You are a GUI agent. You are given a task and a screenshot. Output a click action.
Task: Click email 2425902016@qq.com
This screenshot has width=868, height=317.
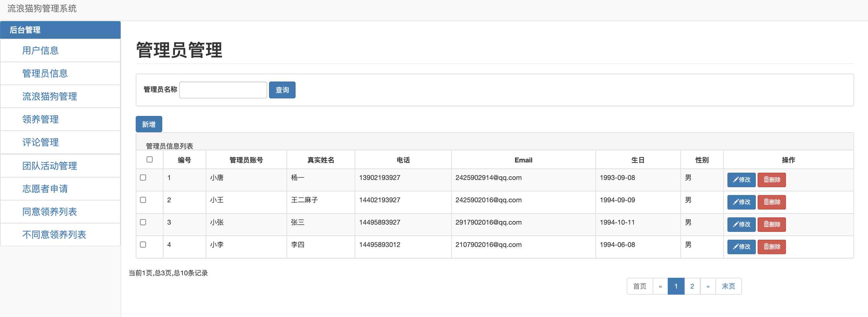click(x=488, y=200)
